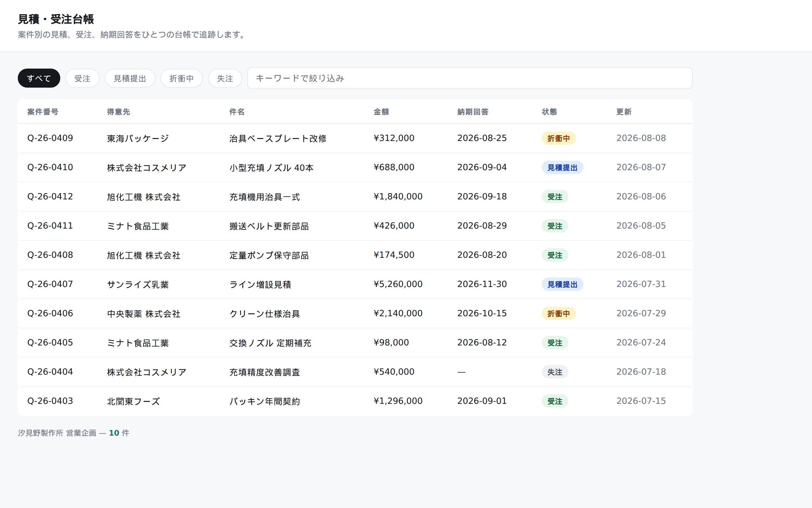Focus the キーワードで絞り込み search field
Screen dimensions: 812x508
pos(470,78)
